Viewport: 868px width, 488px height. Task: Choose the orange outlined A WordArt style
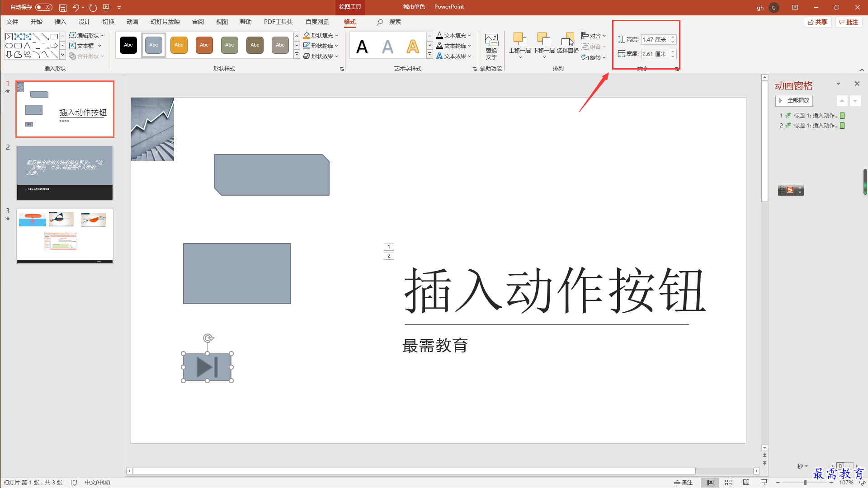click(x=413, y=47)
